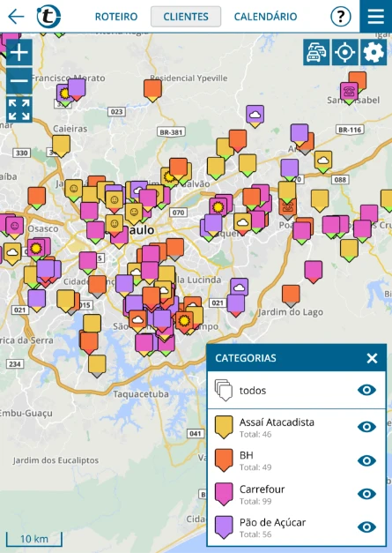Switch to the ROTEIRO tab

pos(116,17)
